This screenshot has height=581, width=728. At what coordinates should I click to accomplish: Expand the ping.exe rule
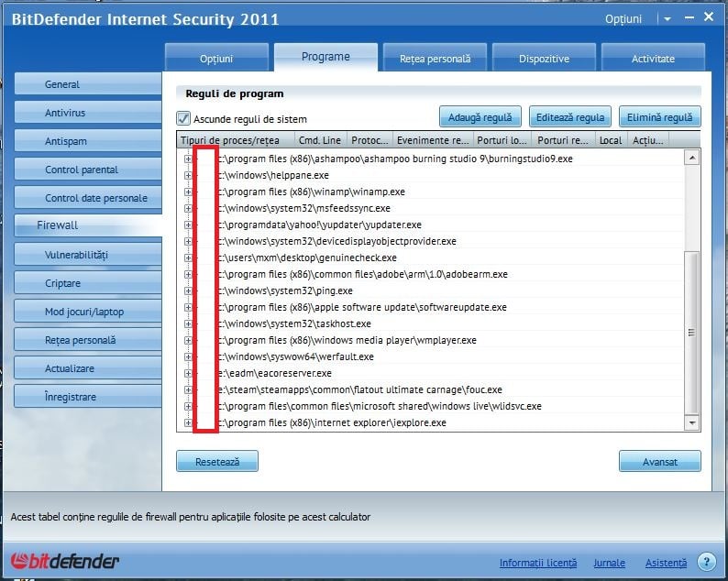pyautogui.click(x=188, y=291)
